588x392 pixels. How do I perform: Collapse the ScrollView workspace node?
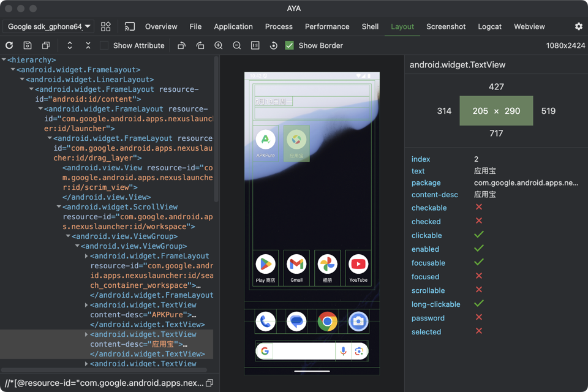pos(59,206)
